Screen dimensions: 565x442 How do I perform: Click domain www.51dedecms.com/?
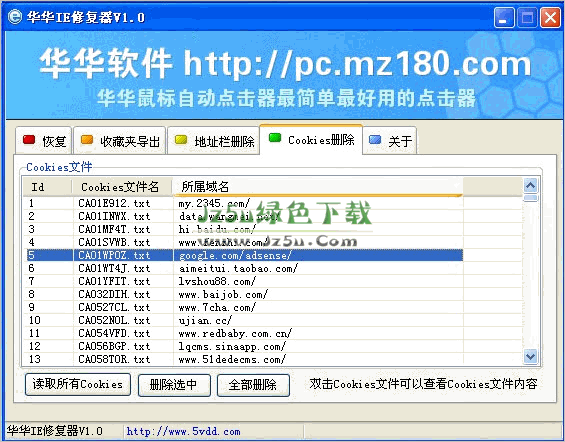tap(232, 359)
